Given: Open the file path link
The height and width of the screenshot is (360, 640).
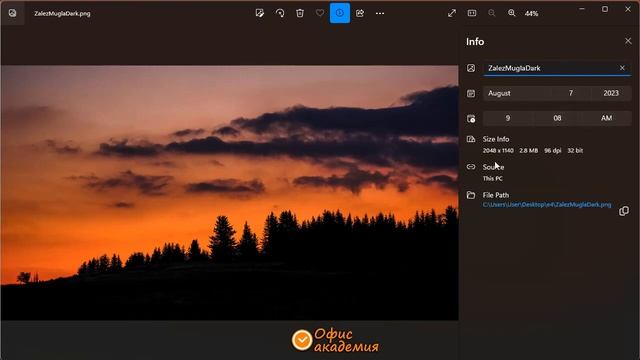Looking at the screenshot, I should 547,204.
